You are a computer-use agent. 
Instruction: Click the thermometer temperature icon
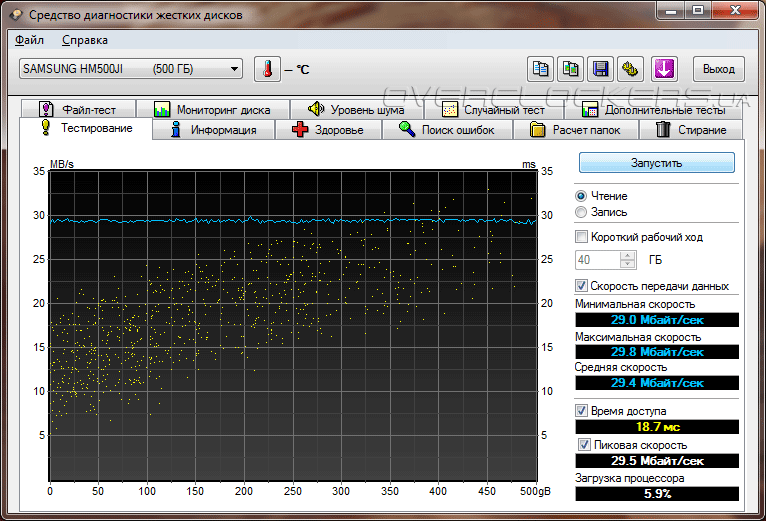pyautogui.click(x=267, y=69)
